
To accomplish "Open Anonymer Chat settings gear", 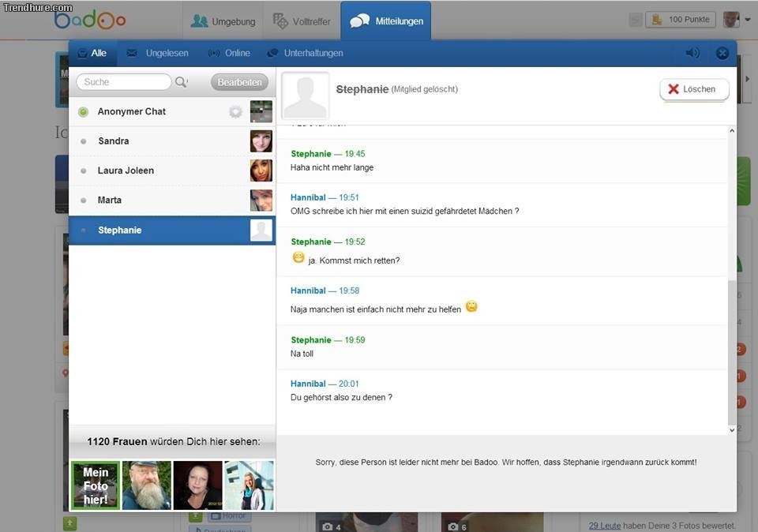I will click(235, 112).
